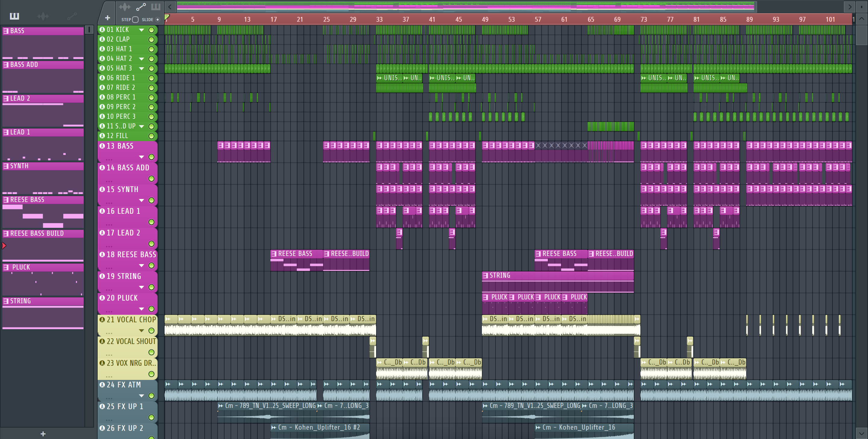Click the 21 VOCAL CHOP track A icon
This screenshot has height=439, width=868.
tap(102, 320)
